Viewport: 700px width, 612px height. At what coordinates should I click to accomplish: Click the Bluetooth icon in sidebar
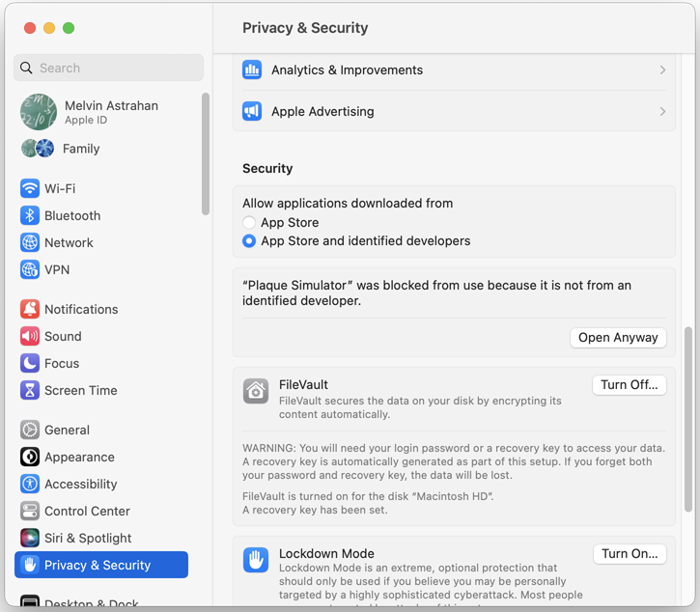tap(30, 215)
